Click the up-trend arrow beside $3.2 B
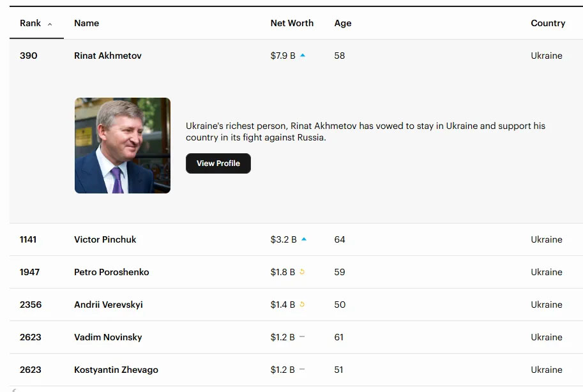Screen dimensions: 583x392 [x=304, y=239]
